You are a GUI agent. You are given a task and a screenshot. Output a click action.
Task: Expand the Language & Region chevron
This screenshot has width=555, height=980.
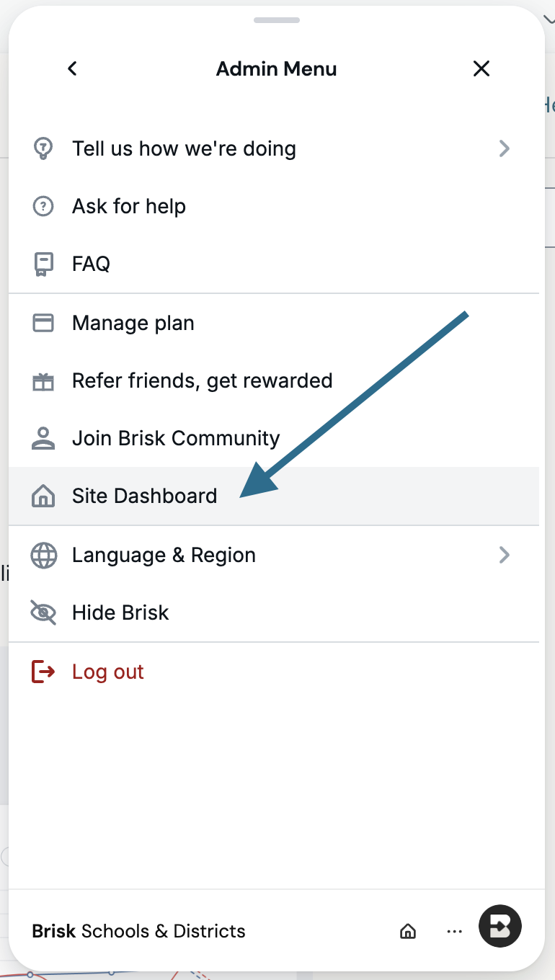click(505, 555)
